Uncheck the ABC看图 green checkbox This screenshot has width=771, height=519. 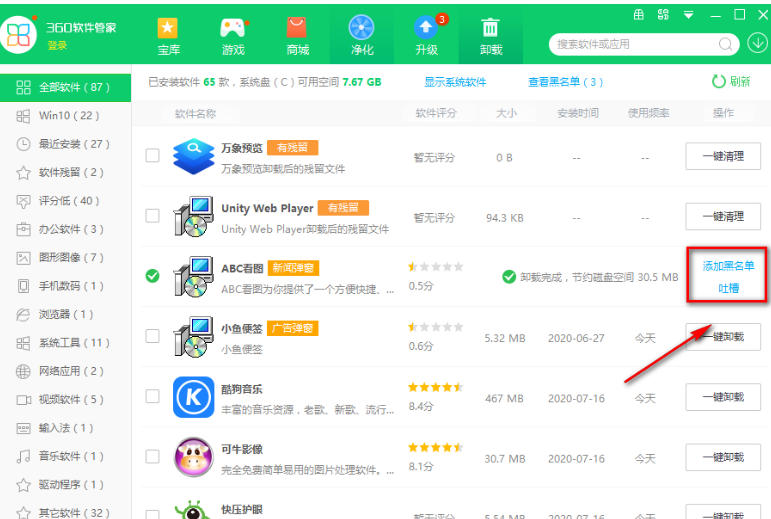coord(152,276)
